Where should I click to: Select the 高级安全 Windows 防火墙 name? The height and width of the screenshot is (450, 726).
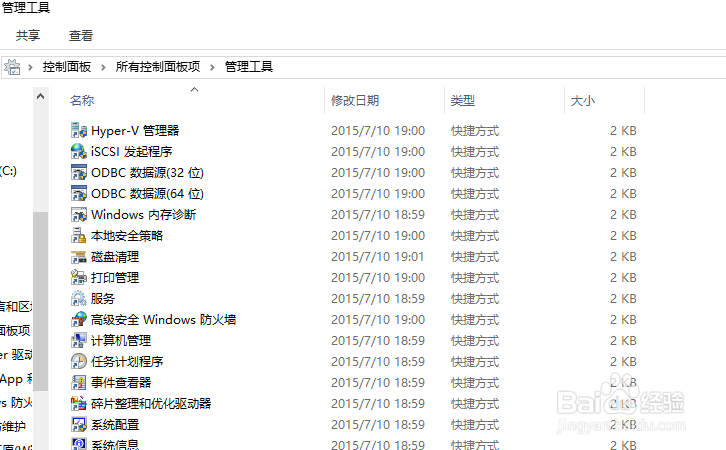click(163, 319)
